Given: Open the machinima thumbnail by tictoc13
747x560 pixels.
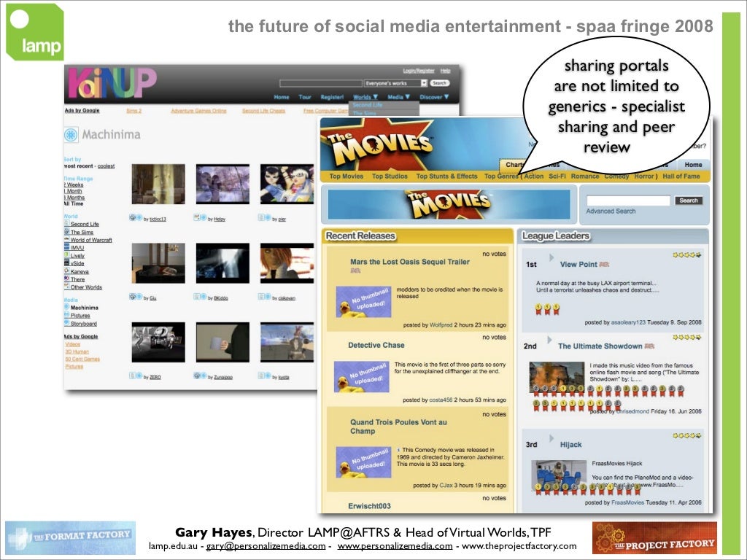Looking at the screenshot, I should click(158, 184).
